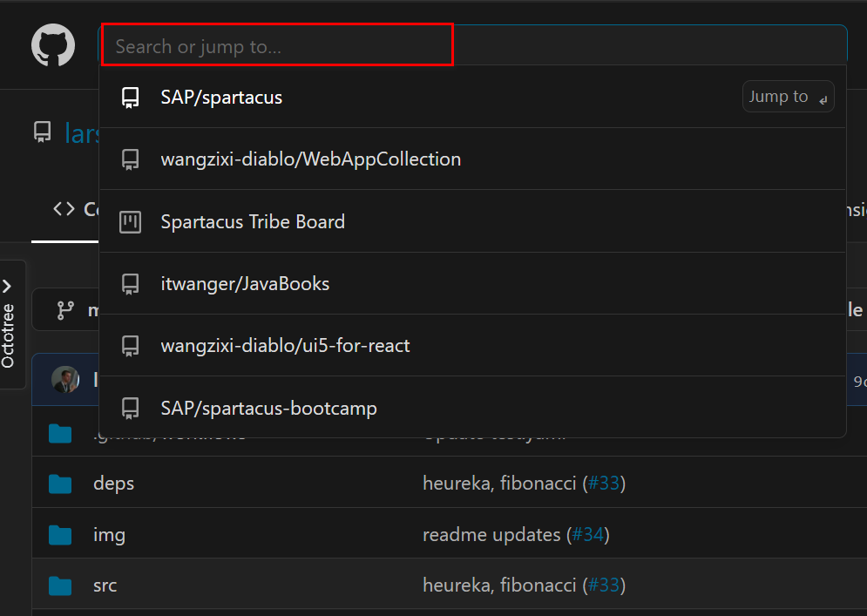Open the img folder

pos(109,535)
